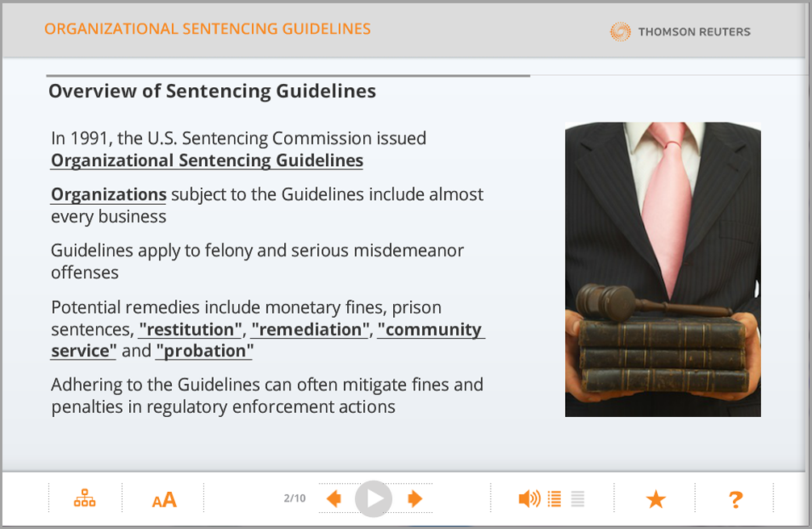The width and height of the screenshot is (812, 529).
Task: Open the course map sitemap icon
Action: tap(85, 499)
